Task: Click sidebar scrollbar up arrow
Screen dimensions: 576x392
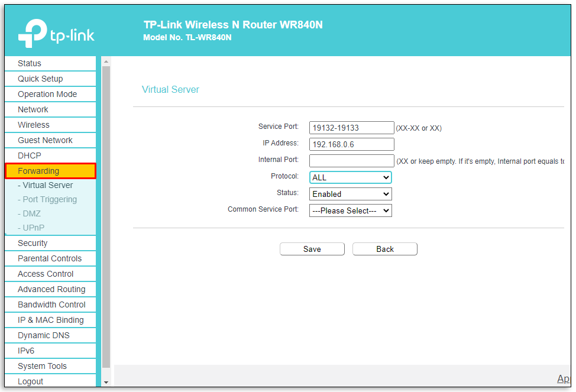Action: (106, 61)
